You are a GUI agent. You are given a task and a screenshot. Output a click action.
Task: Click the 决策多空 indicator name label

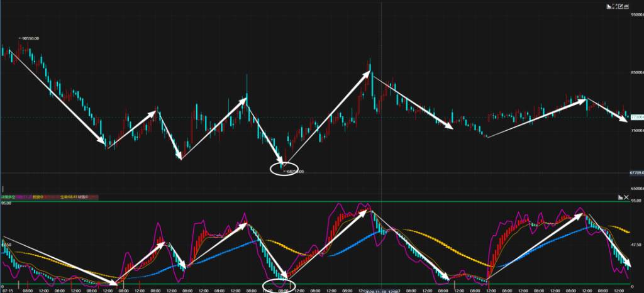click(9, 197)
